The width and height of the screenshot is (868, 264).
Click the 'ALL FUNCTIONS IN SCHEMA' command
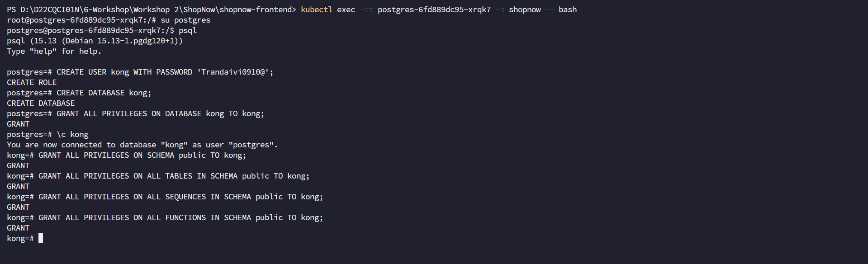pos(199,217)
